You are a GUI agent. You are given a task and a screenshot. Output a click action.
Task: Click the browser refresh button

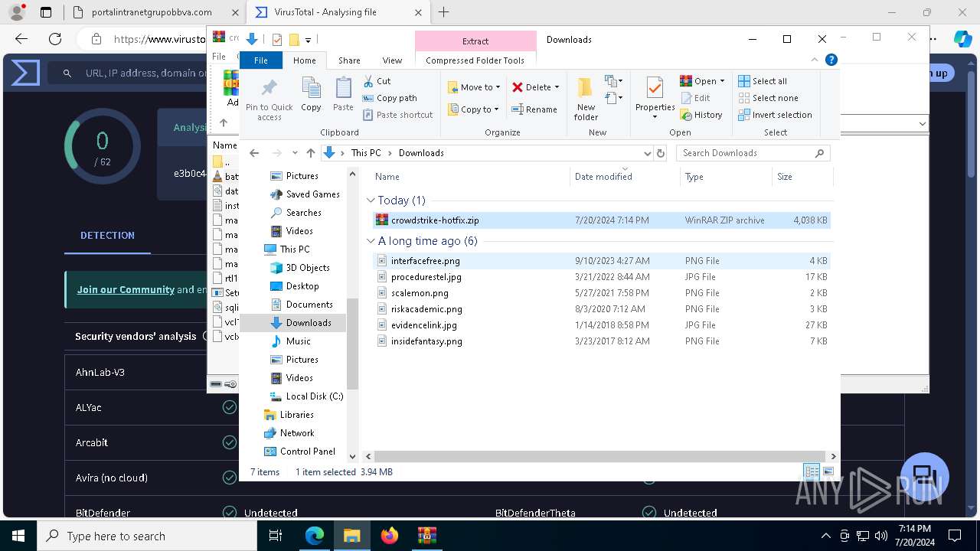55,39
